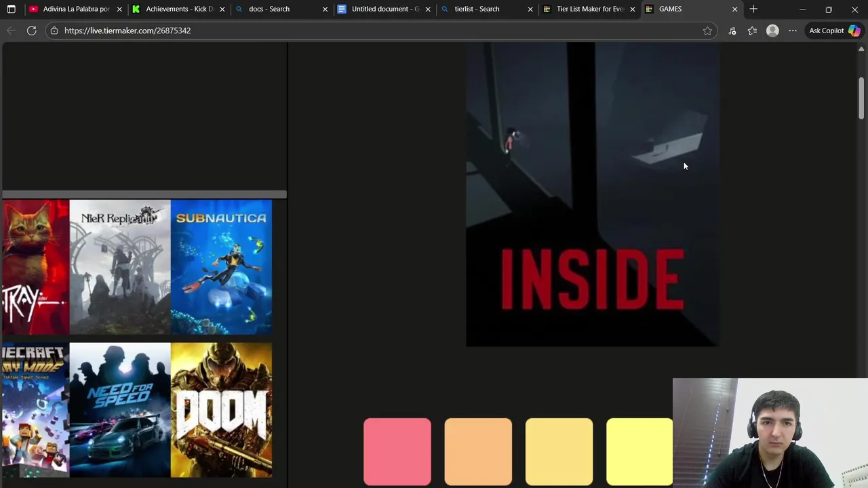Viewport: 868px width, 488px height.
Task: Choose the yellow tier color box
Action: 639,452
